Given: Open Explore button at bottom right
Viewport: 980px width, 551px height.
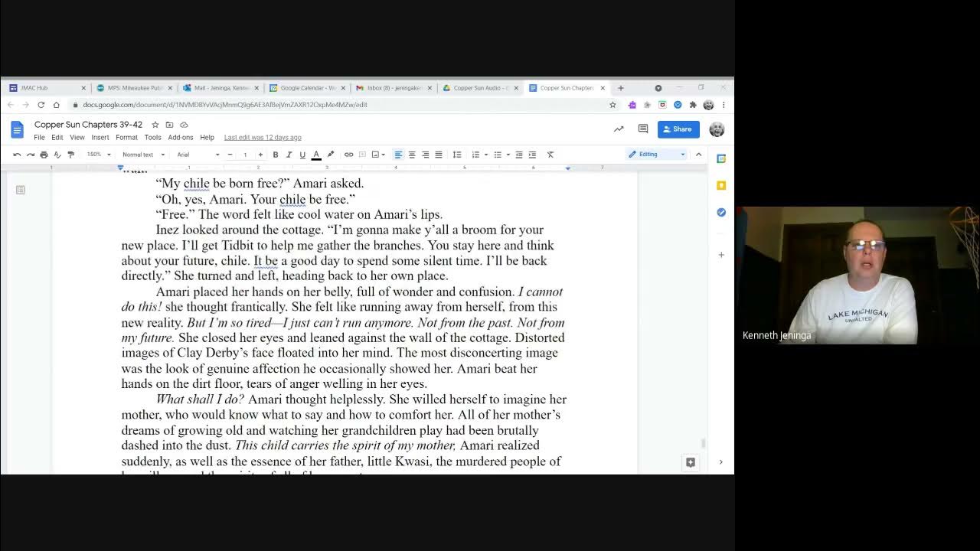Looking at the screenshot, I should [691, 462].
